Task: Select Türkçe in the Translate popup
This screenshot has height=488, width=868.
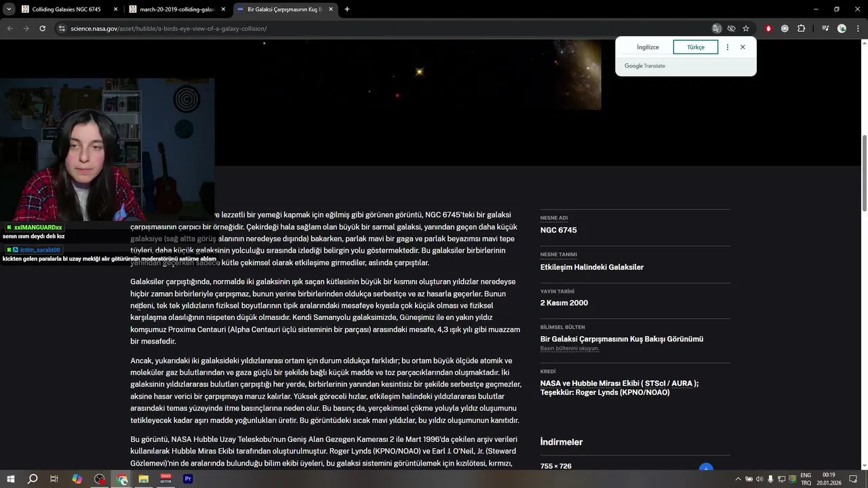Action: tap(696, 47)
